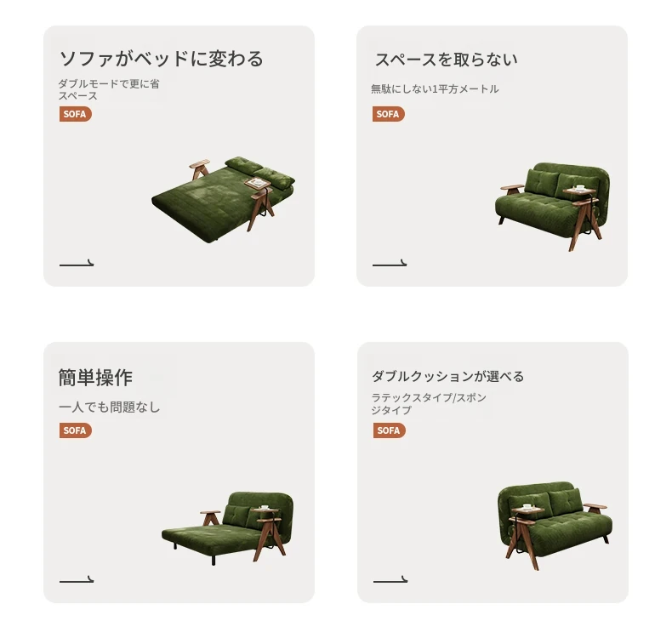The width and height of the screenshot is (672, 621).
Task: Open the flat sofa bed image
Action: pos(223,200)
